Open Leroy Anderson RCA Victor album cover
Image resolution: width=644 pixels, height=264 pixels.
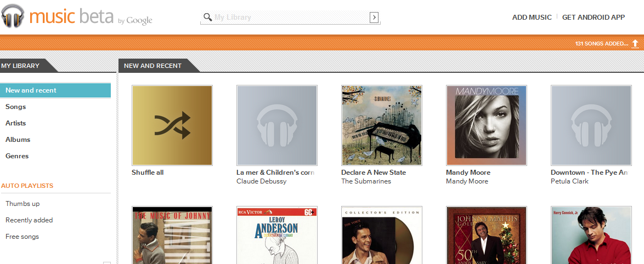pyautogui.click(x=277, y=236)
